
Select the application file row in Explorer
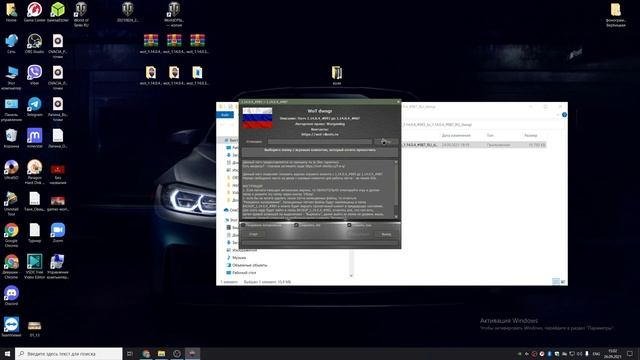[473, 145]
